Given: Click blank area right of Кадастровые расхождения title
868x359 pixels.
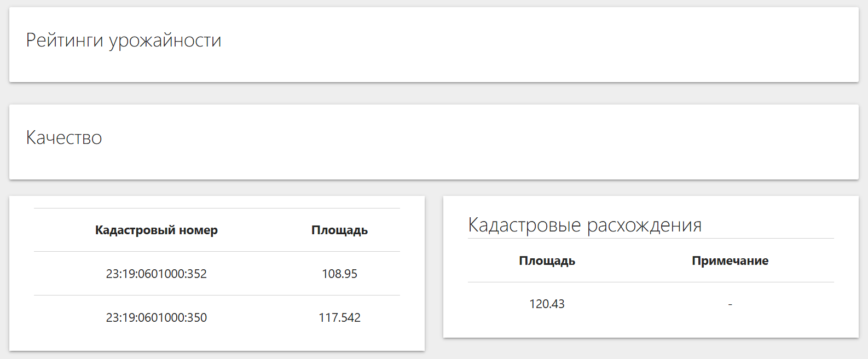Looking at the screenshot, I should pyautogui.click(x=766, y=225).
